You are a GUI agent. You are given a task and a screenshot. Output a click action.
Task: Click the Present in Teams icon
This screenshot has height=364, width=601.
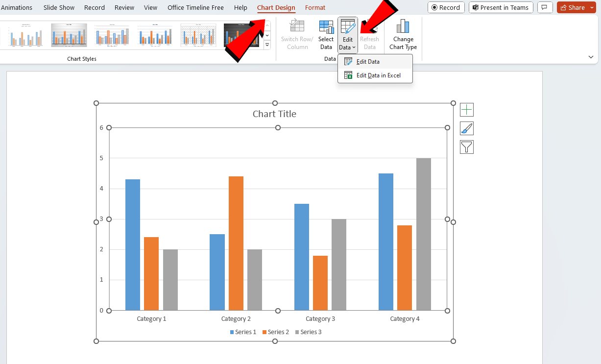(x=501, y=7)
